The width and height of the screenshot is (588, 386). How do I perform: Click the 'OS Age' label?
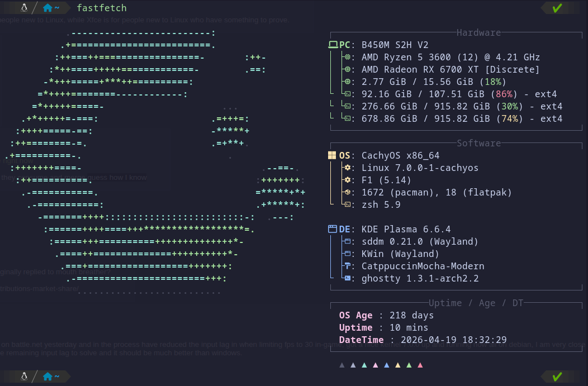[356, 315]
